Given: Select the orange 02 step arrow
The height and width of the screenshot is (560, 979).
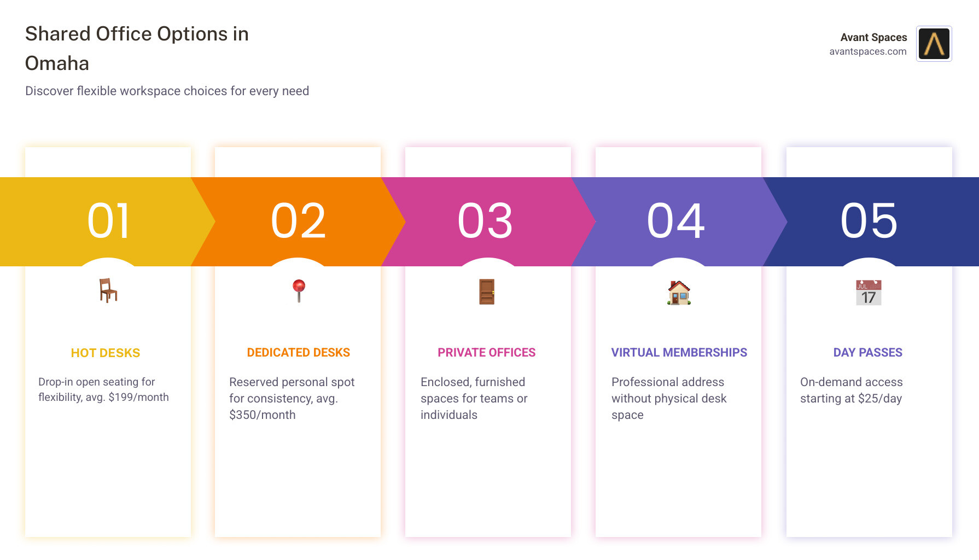Looking at the screenshot, I should pyautogui.click(x=298, y=221).
